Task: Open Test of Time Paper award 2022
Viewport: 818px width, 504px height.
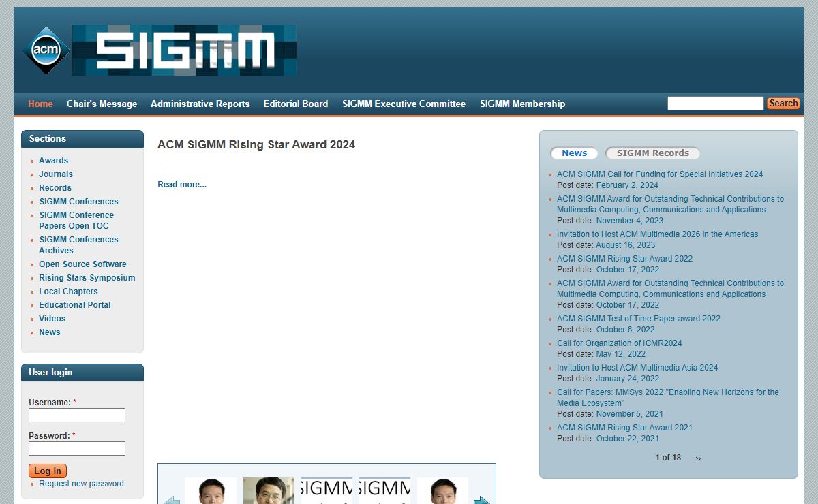Action: 639,319
